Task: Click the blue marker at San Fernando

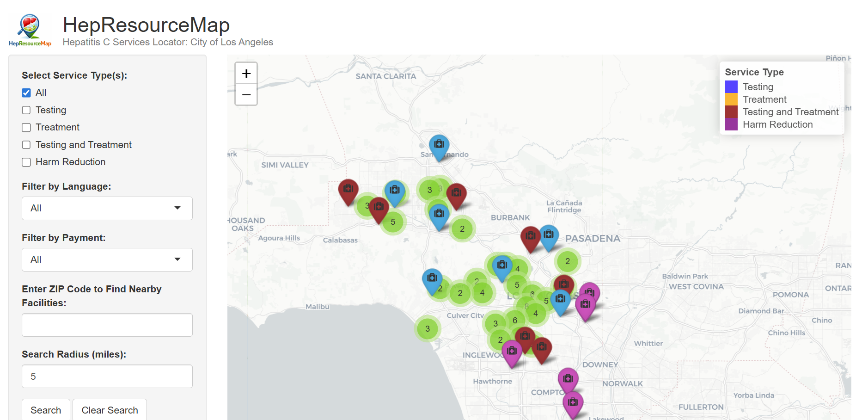Action: click(439, 145)
